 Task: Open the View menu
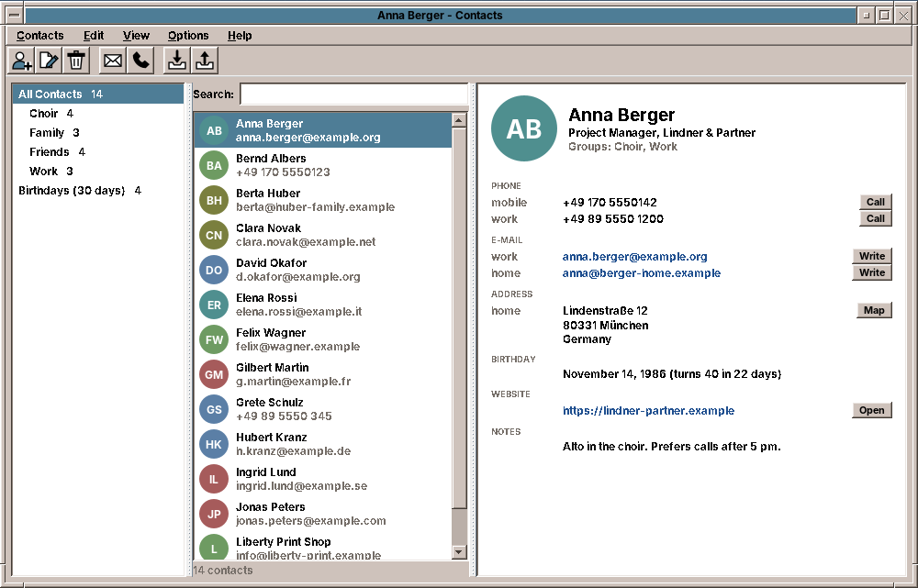136,36
